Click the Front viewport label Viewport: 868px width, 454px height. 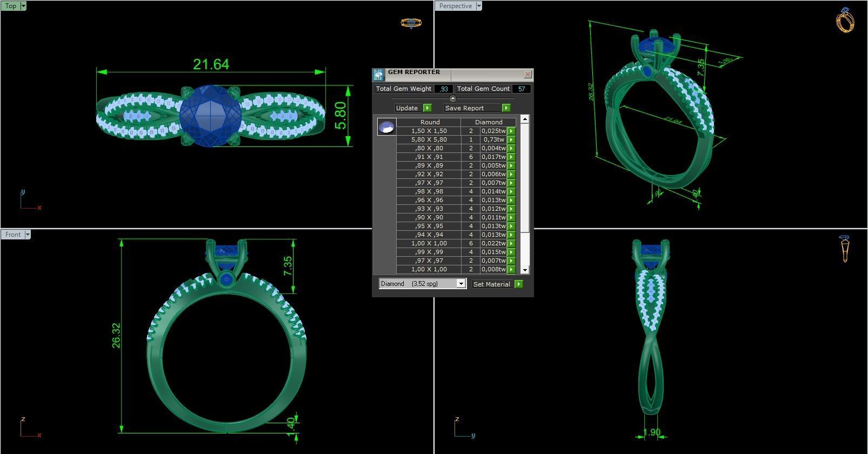click(x=12, y=234)
